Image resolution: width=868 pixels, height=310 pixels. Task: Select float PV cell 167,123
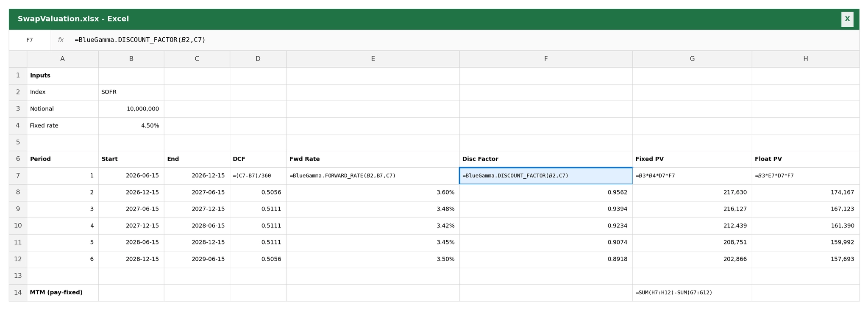point(806,209)
